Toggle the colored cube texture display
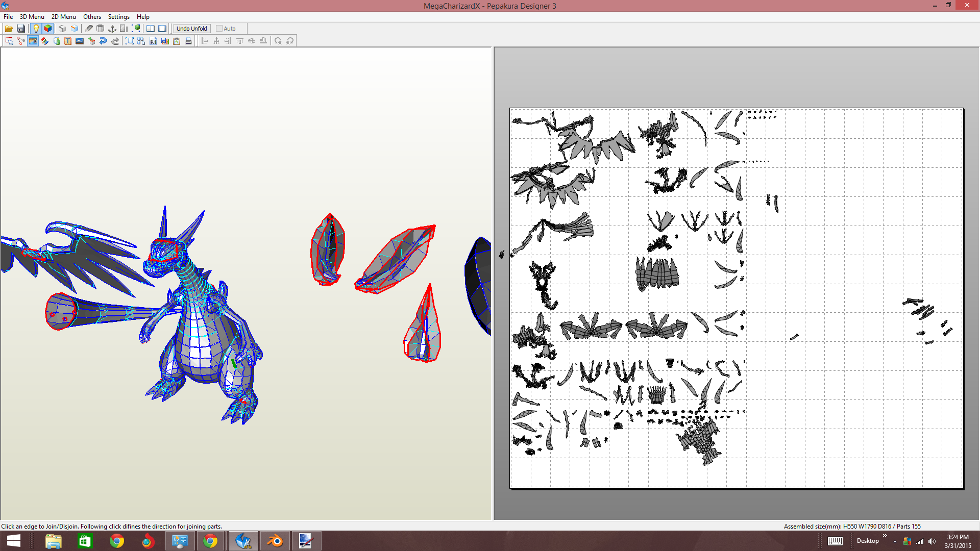The image size is (980, 551). click(x=48, y=29)
